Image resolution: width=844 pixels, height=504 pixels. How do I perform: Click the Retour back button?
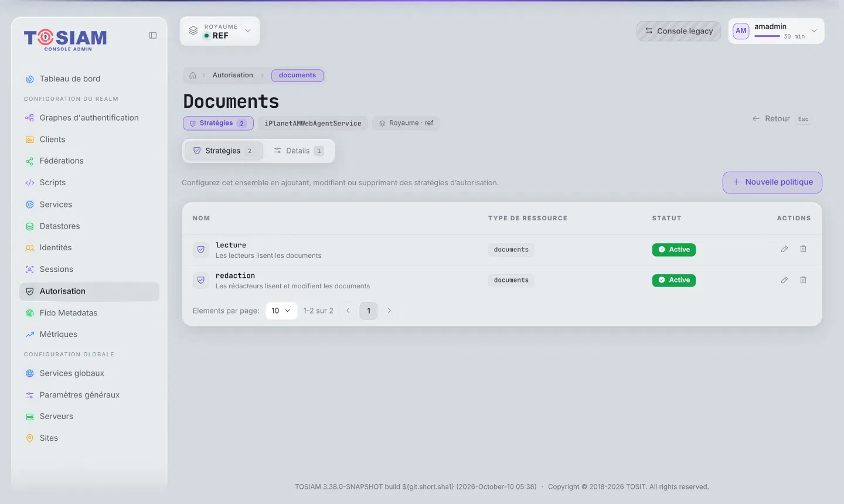(x=782, y=119)
